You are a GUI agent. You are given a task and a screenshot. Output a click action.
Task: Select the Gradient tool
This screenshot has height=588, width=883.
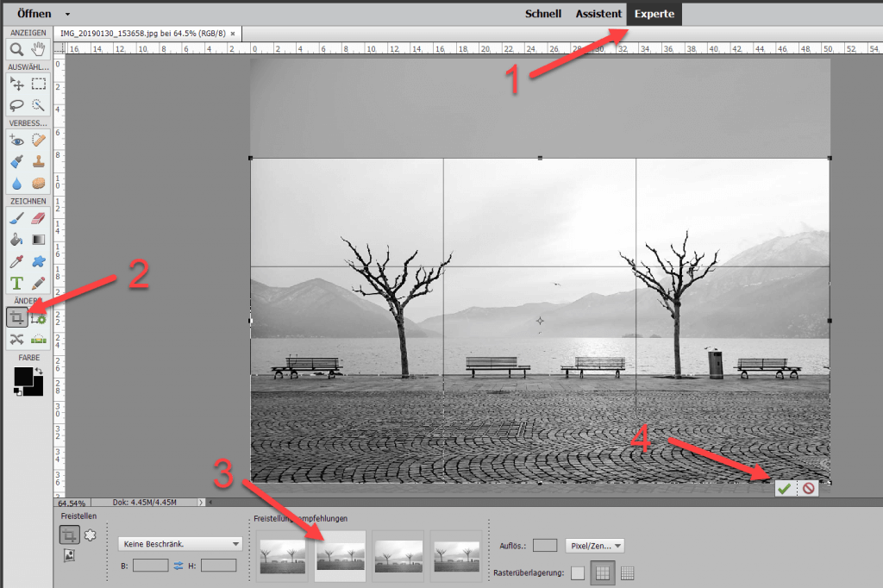pyautogui.click(x=38, y=240)
